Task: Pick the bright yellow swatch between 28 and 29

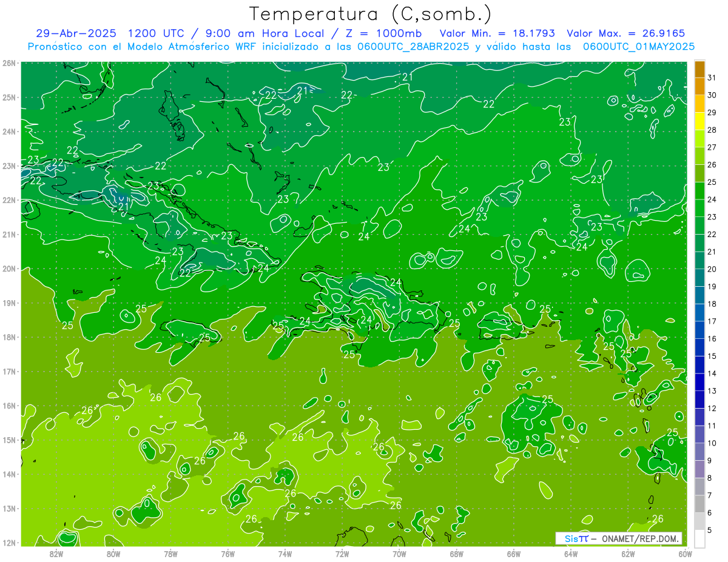Action: coord(699,122)
